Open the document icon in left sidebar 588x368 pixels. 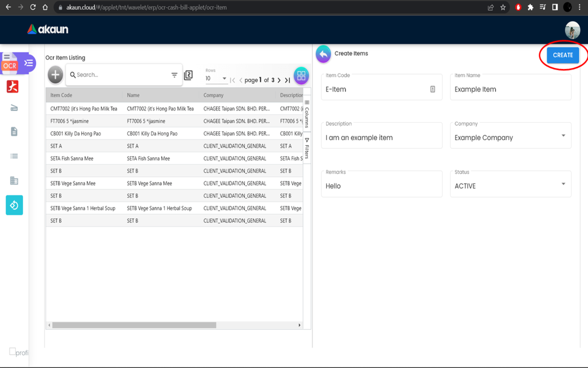click(x=14, y=132)
